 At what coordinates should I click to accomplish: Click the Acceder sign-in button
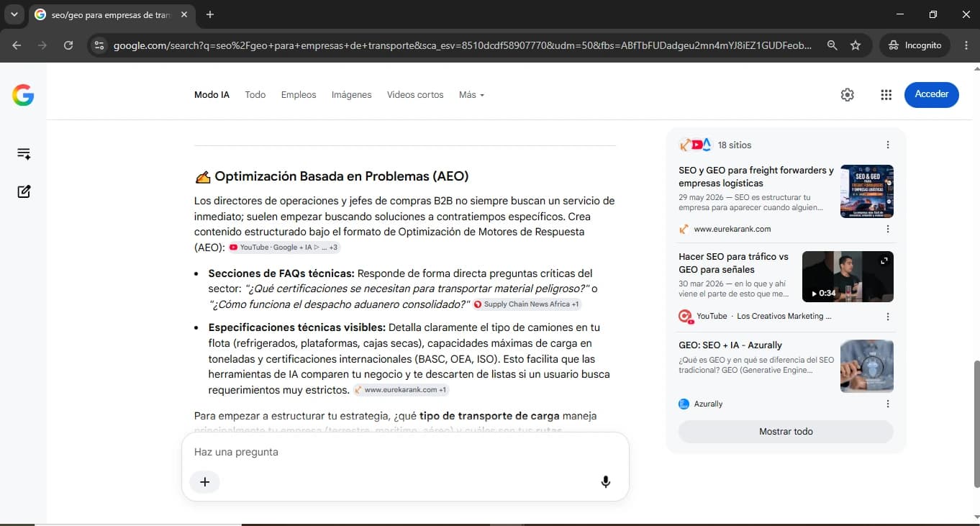(932, 94)
